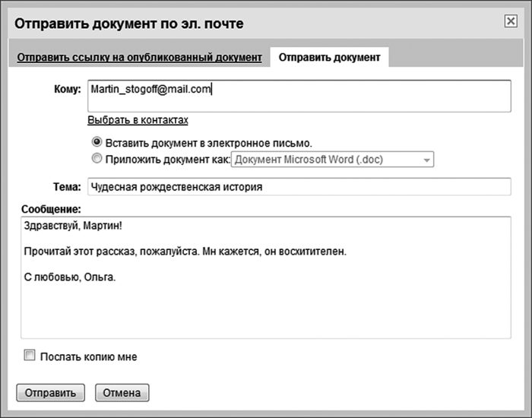Viewport: 532px width, 418px height.
Task: Click the 'Кому' recipient address field
Action: tap(299, 96)
